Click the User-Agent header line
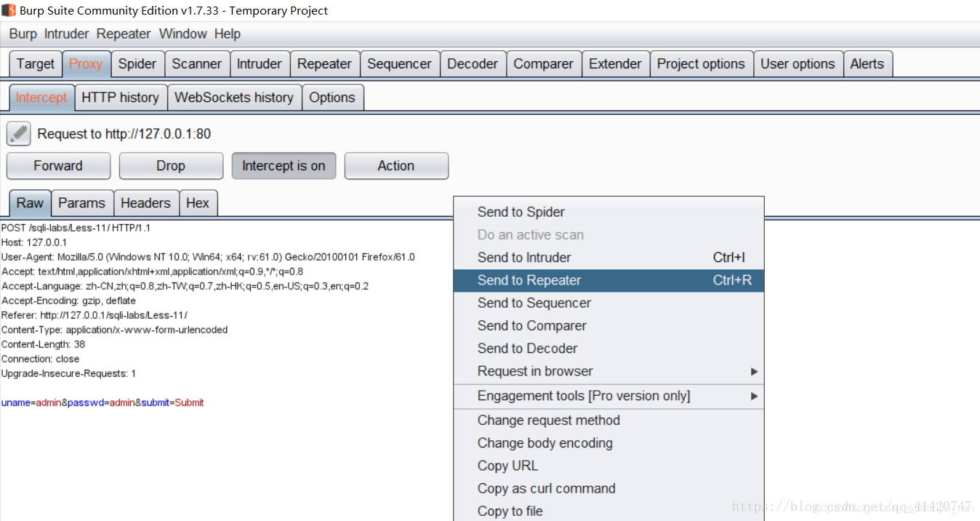This screenshot has width=980, height=521. click(208, 257)
